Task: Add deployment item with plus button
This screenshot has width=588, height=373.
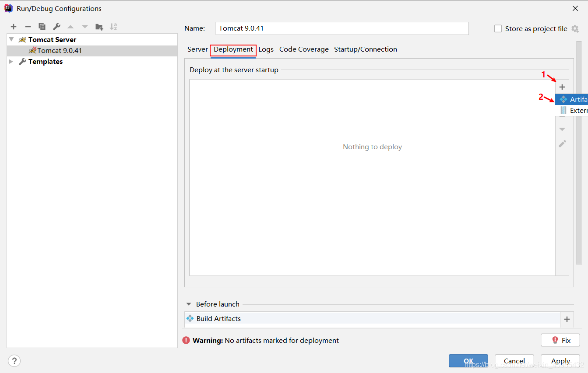Action: point(562,87)
